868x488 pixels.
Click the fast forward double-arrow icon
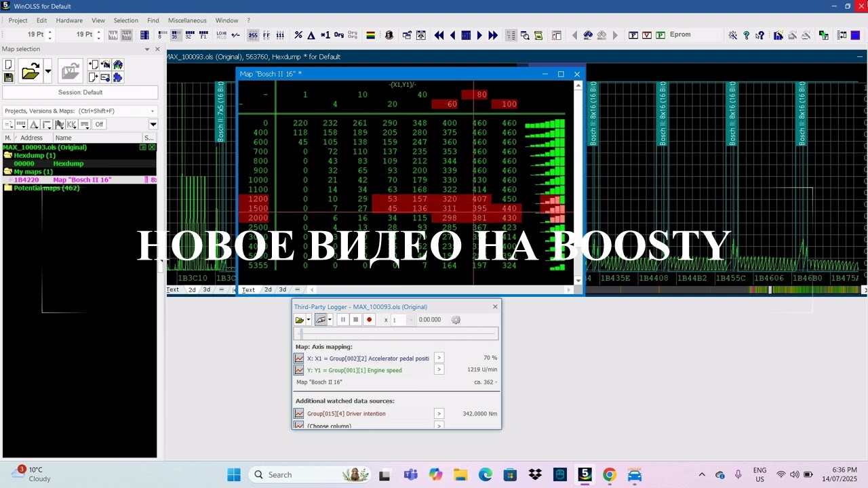click(x=493, y=35)
